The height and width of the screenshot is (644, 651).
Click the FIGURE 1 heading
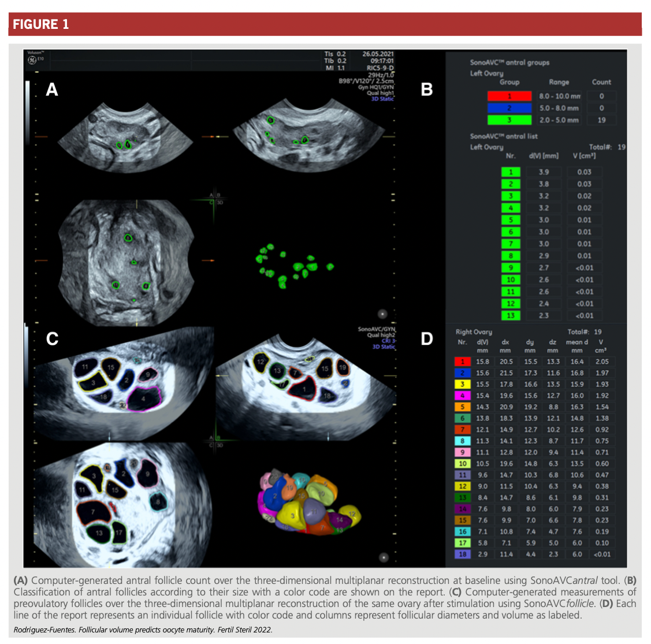(40, 24)
